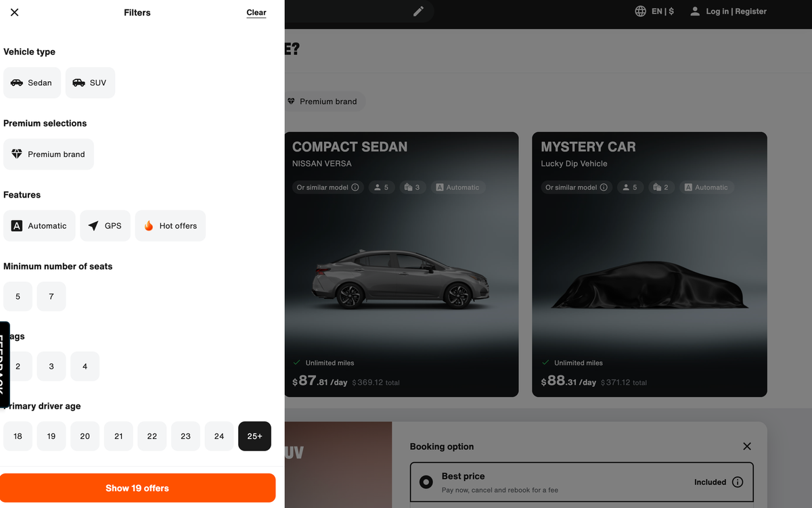Open the Or similar model info for Compact Sedan
Viewport: 812px width, 508px height.
coord(355,187)
